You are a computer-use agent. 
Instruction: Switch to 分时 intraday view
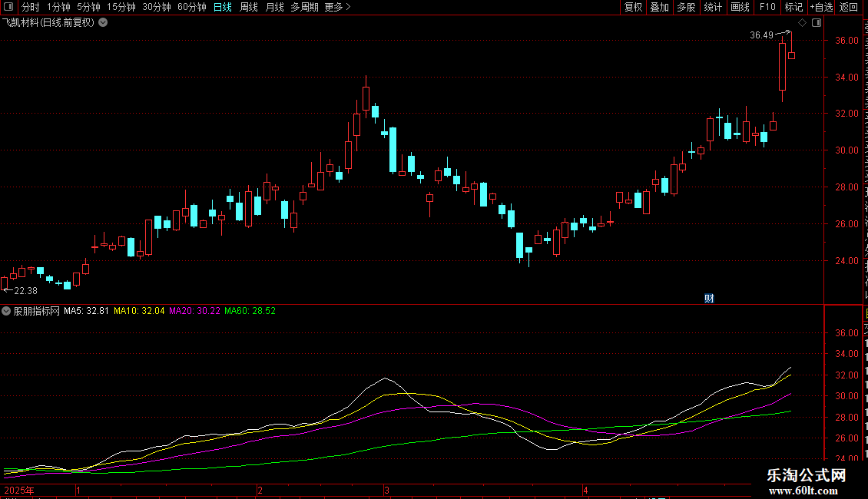(31, 7)
